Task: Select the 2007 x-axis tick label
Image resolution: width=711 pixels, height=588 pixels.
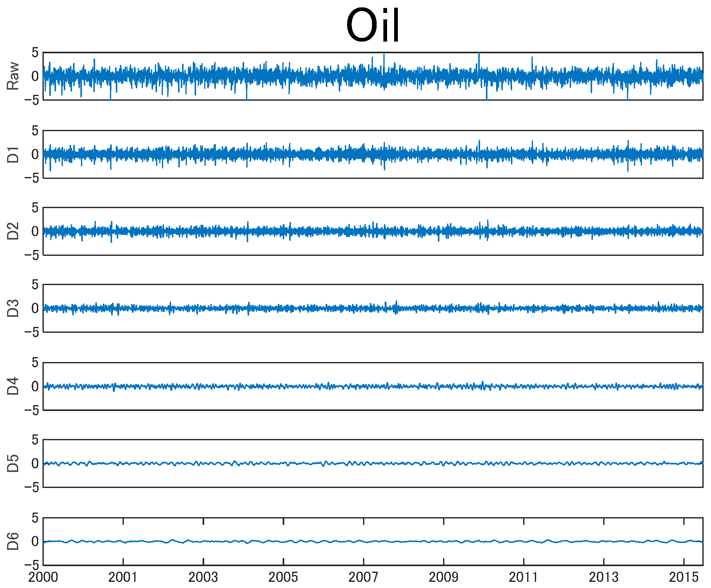Action: click(363, 578)
